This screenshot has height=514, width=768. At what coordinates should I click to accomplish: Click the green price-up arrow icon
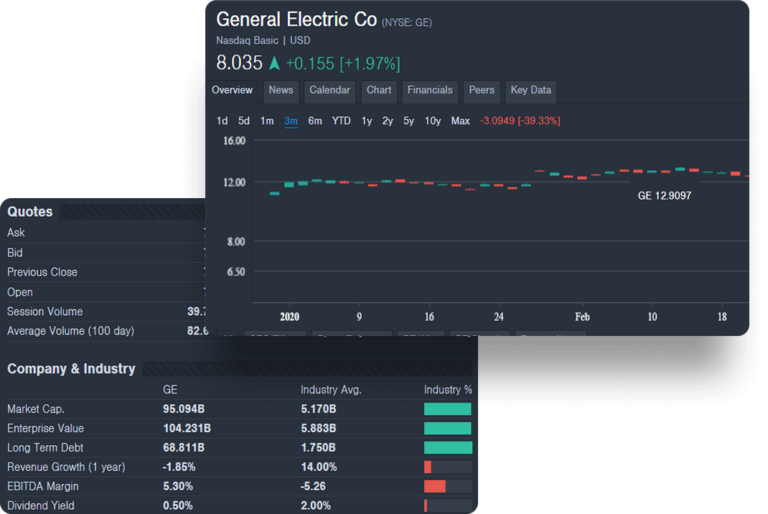pos(275,63)
